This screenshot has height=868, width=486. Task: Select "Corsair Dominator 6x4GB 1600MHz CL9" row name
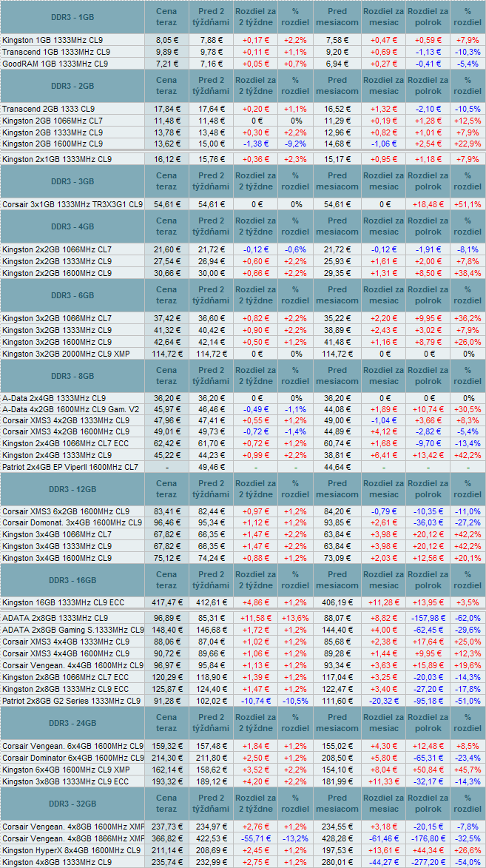pos(72,758)
